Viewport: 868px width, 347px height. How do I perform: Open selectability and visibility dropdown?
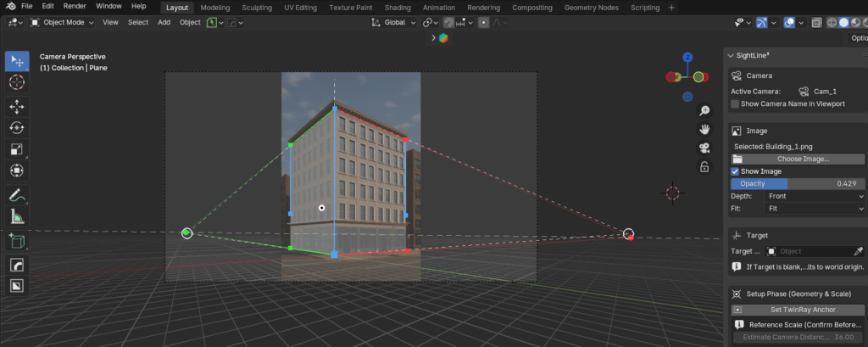[x=741, y=23]
